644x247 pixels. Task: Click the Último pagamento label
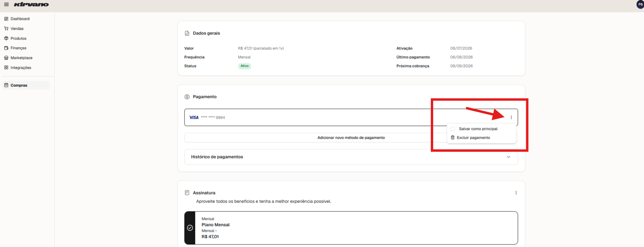(x=413, y=57)
